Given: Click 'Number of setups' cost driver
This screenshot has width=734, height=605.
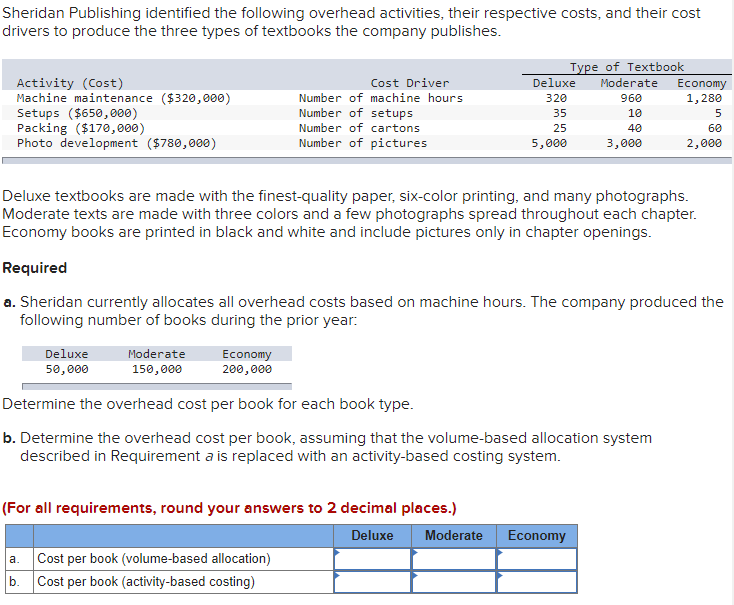Looking at the screenshot, I should coord(356,113).
